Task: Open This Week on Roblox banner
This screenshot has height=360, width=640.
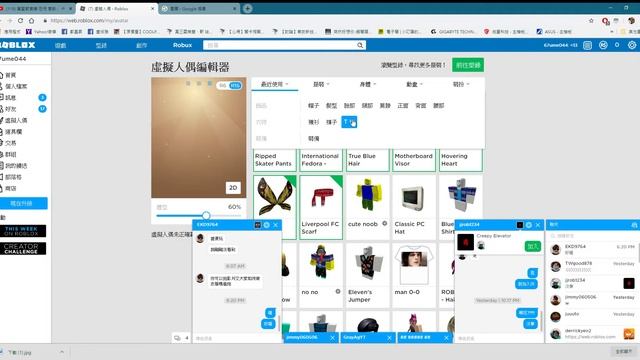Action: click(x=23, y=231)
